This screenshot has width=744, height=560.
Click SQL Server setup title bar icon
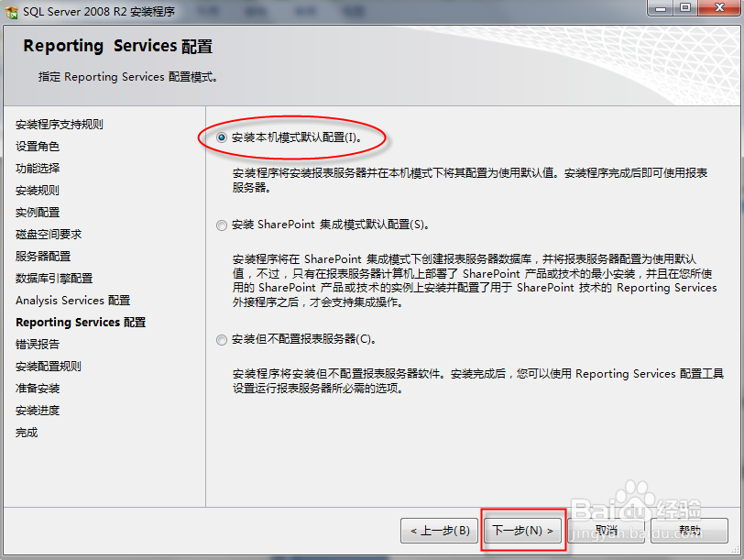[x=11, y=11]
